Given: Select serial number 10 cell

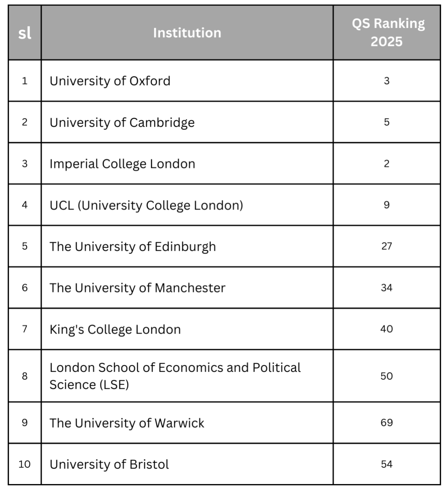Looking at the screenshot, I should coord(24,464).
